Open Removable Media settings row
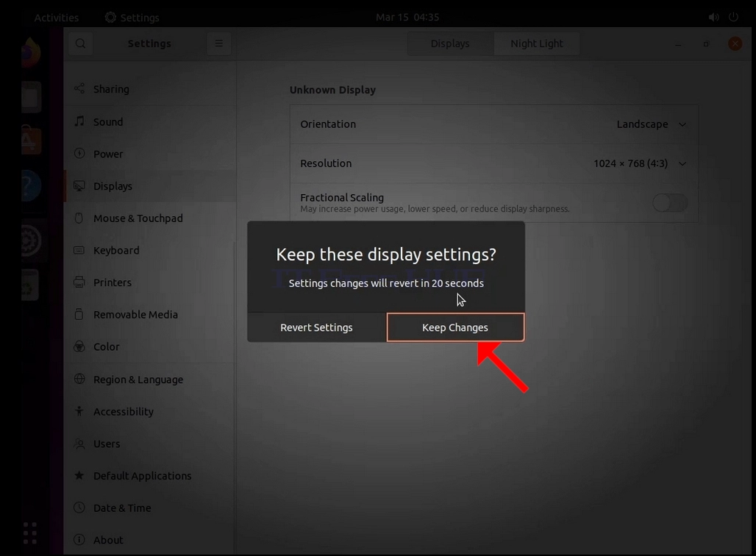The image size is (756, 556). pyautogui.click(x=149, y=315)
